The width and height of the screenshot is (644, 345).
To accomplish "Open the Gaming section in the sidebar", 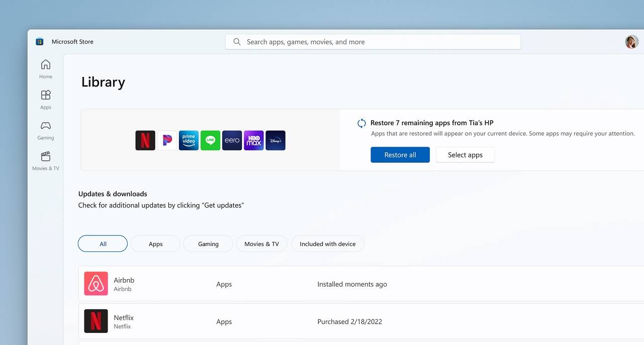I will click(45, 130).
